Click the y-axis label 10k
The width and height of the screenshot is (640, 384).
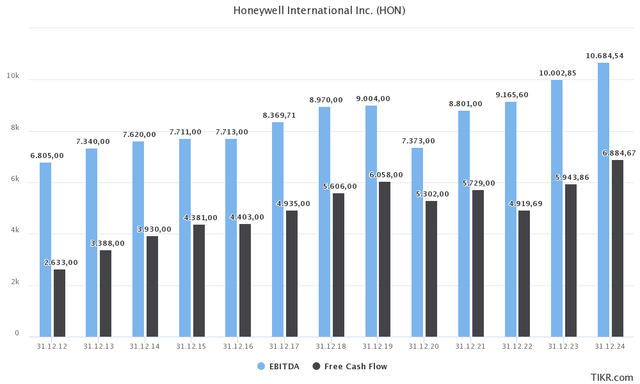tap(13, 76)
